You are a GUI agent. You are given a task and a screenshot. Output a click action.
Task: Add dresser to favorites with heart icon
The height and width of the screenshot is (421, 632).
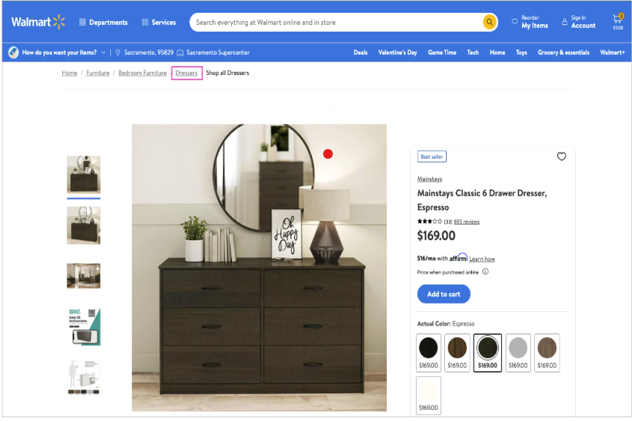(561, 157)
